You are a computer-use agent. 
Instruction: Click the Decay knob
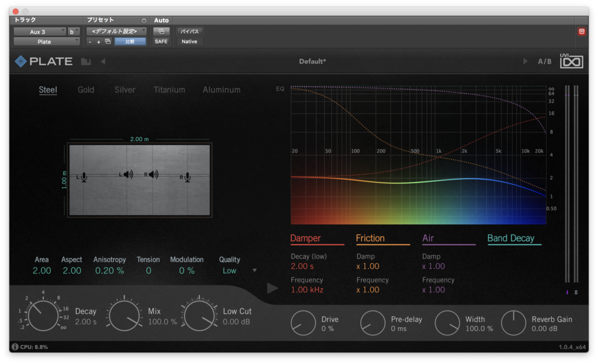[x=43, y=315]
